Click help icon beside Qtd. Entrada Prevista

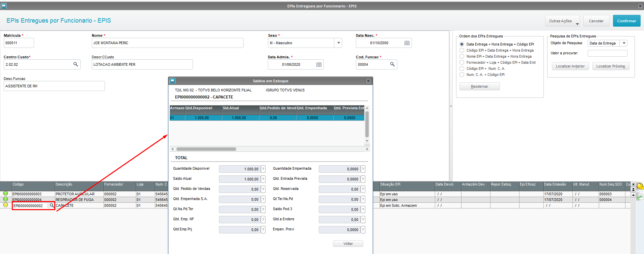click(x=363, y=179)
